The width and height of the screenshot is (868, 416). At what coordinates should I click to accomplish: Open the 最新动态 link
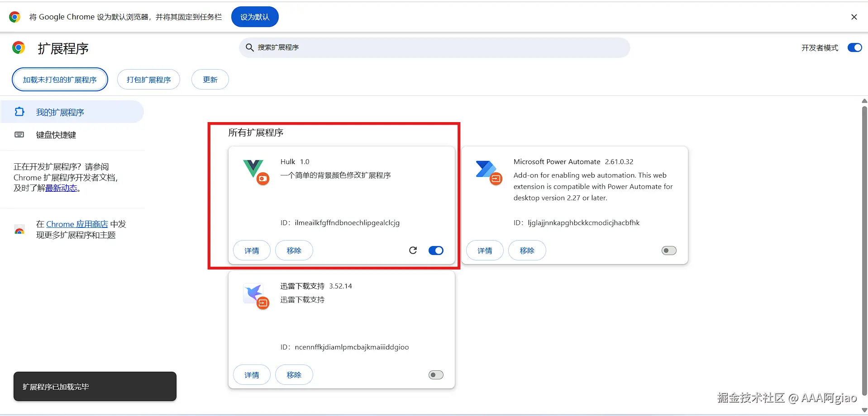coord(61,188)
